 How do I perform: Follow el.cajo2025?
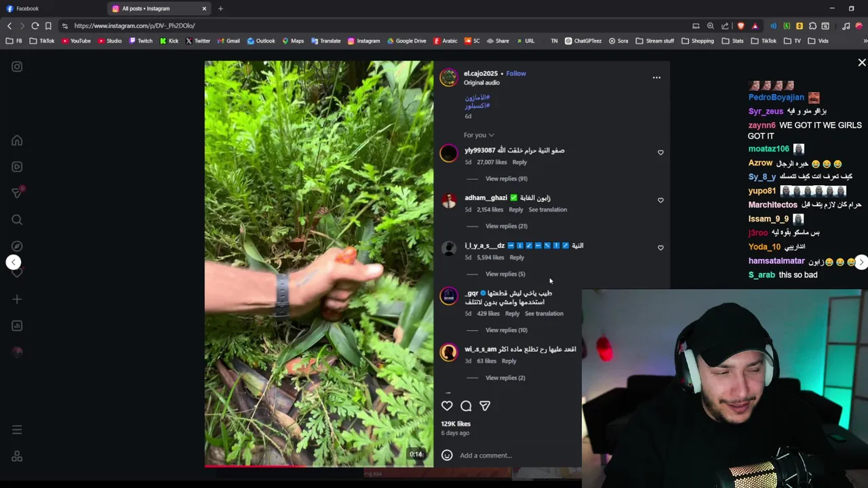(515, 73)
